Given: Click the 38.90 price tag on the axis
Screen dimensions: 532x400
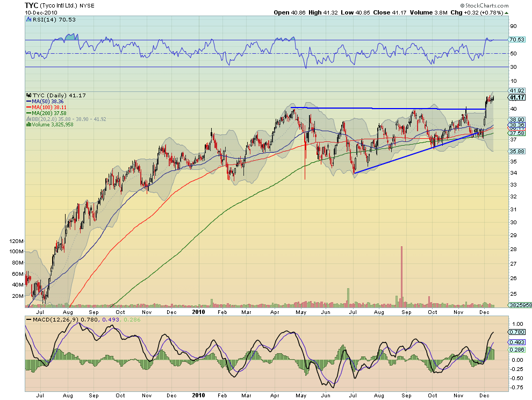Looking at the screenshot, I should pos(517,119).
